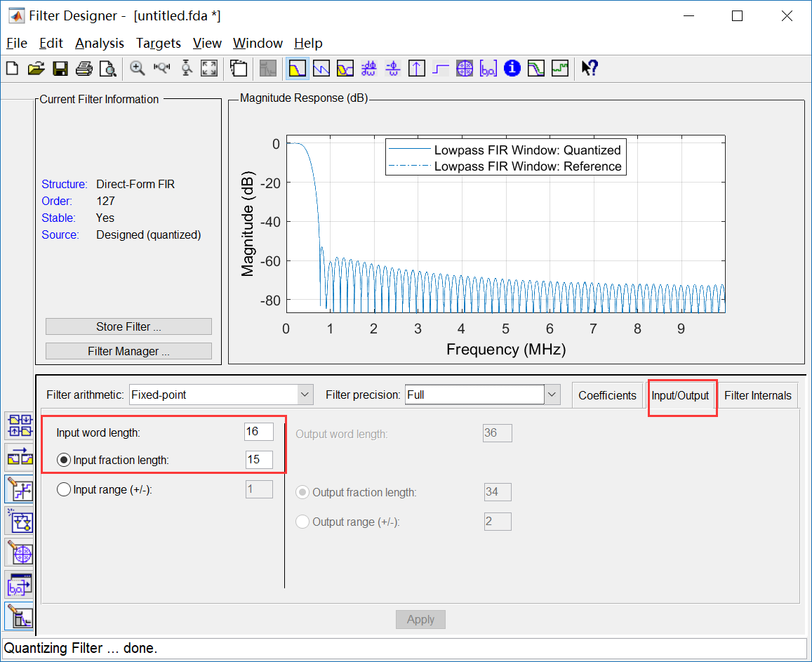Switch to the Coefficients tab

click(607, 396)
